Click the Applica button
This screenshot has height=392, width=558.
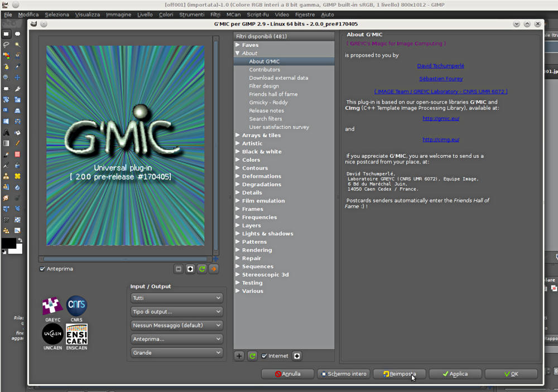pyautogui.click(x=455, y=374)
